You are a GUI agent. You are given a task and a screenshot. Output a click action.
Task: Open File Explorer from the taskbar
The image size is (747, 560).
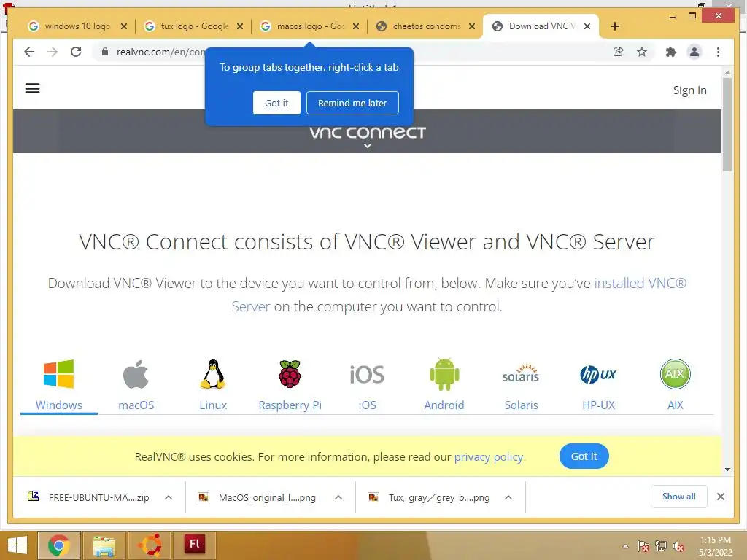(104, 545)
